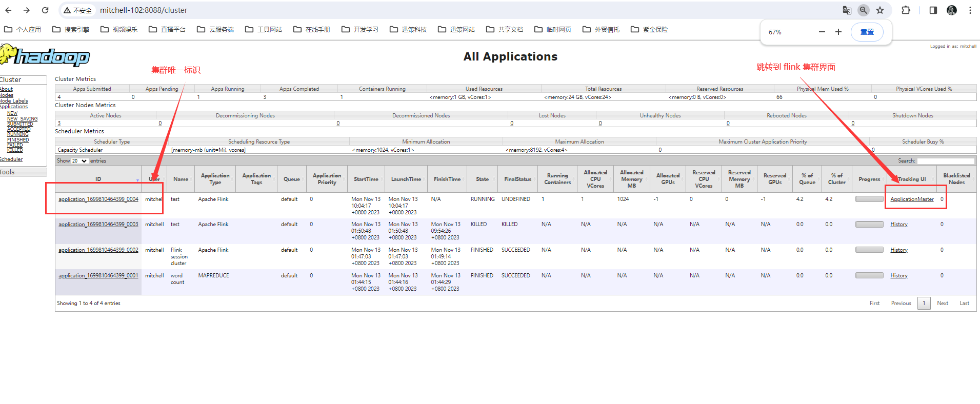The height and width of the screenshot is (404, 980).
Task: Reset zoom with the 重置 button
Action: point(867,32)
